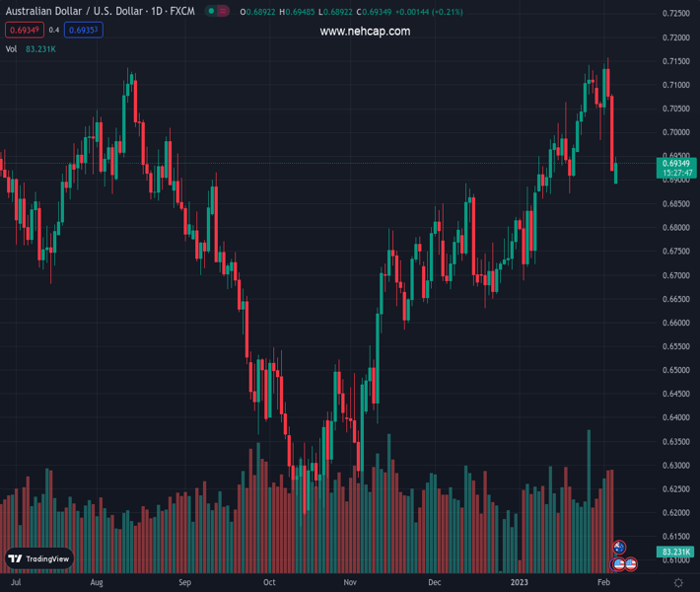Click the rightmost US flag event icon

630,563
